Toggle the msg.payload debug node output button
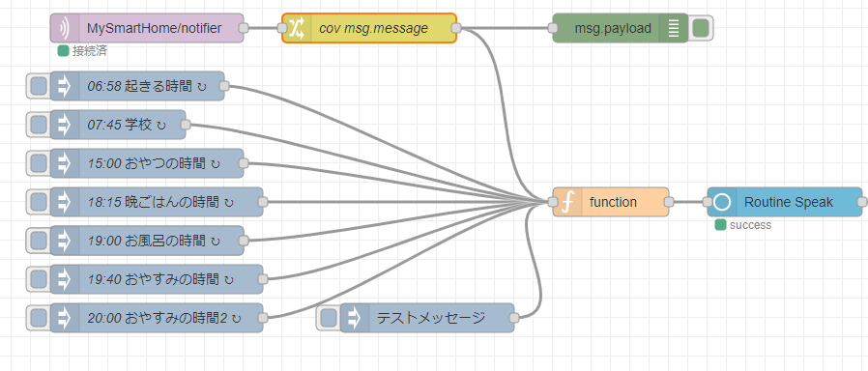 pos(701,28)
